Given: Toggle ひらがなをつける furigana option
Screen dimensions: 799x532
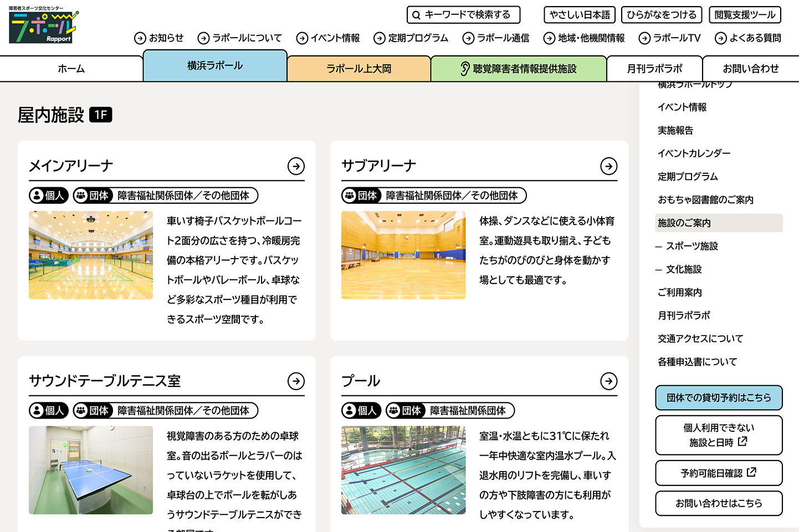Looking at the screenshot, I should pyautogui.click(x=662, y=15).
